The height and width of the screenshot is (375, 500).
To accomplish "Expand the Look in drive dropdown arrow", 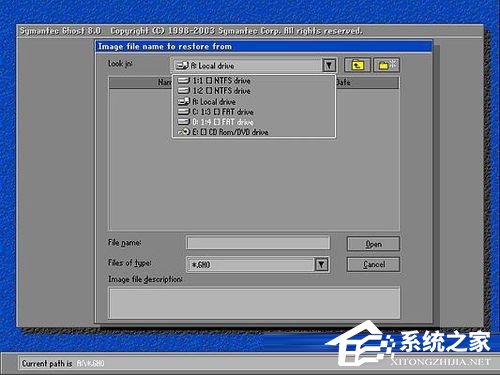I will (329, 65).
